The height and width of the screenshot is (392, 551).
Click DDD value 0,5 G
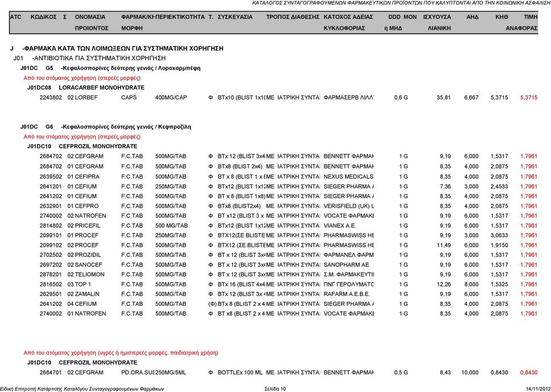coord(401,372)
